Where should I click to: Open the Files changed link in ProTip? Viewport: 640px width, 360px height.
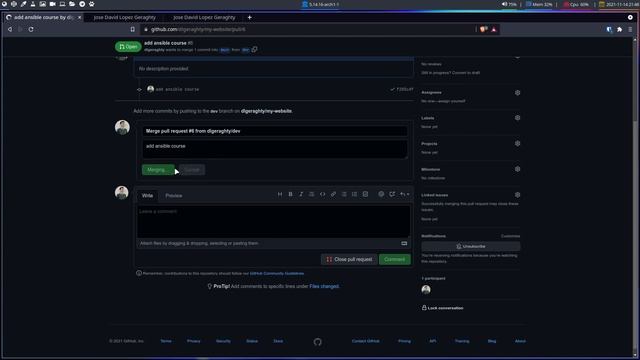click(324, 287)
